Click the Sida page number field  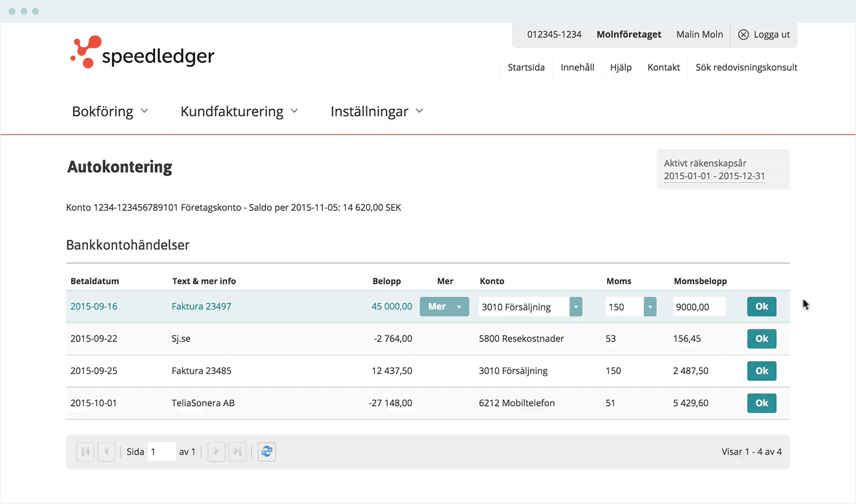tap(161, 452)
